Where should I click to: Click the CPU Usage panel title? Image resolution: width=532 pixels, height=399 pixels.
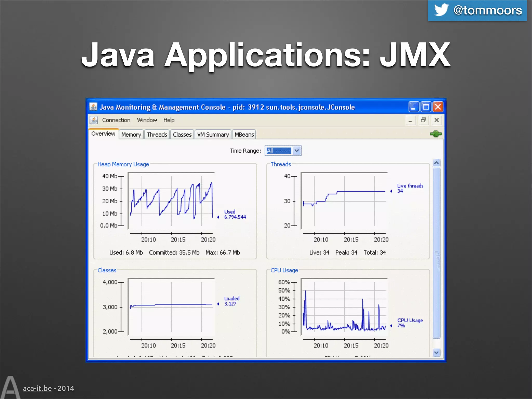[x=284, y=270]
